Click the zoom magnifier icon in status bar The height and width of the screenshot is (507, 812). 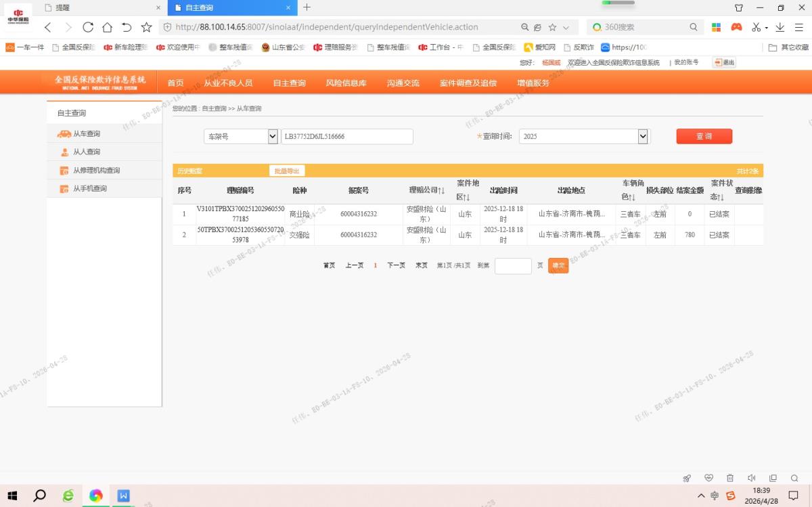tap(794, 478)
